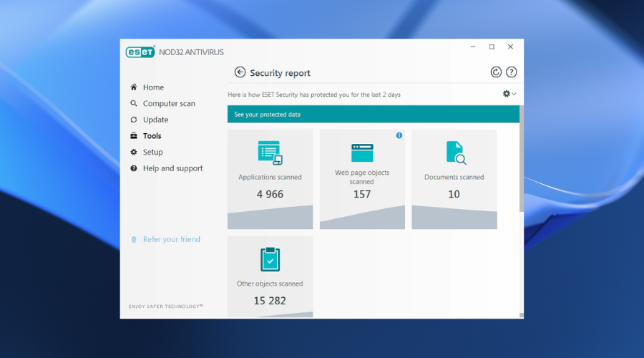Click the ESET logo
This screenshot has width=644, height=358.
coord(140,52)
